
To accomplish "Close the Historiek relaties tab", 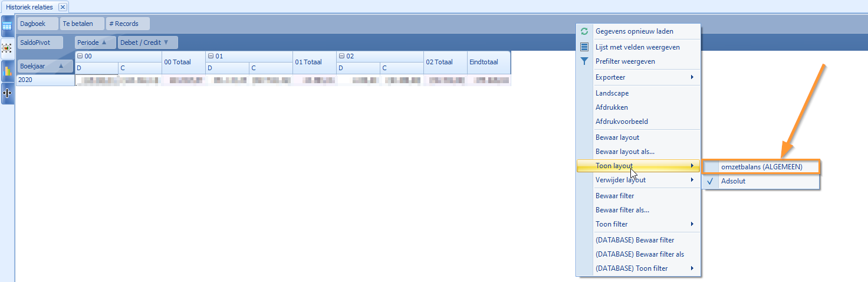I will click(x=63, y=7).
